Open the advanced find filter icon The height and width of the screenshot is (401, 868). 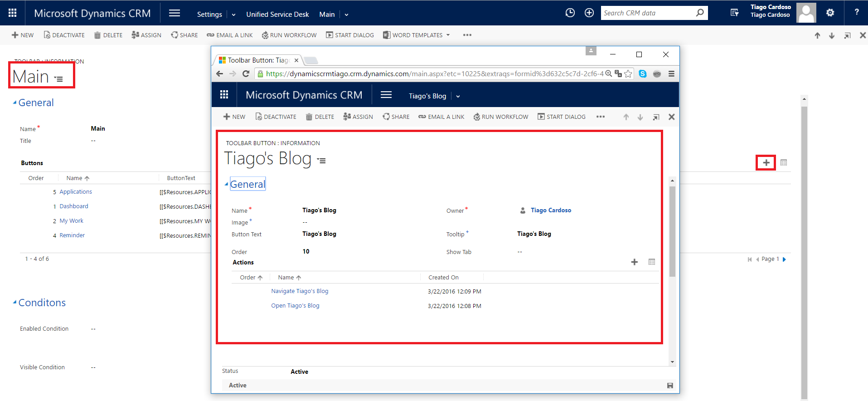click(734, 13)
